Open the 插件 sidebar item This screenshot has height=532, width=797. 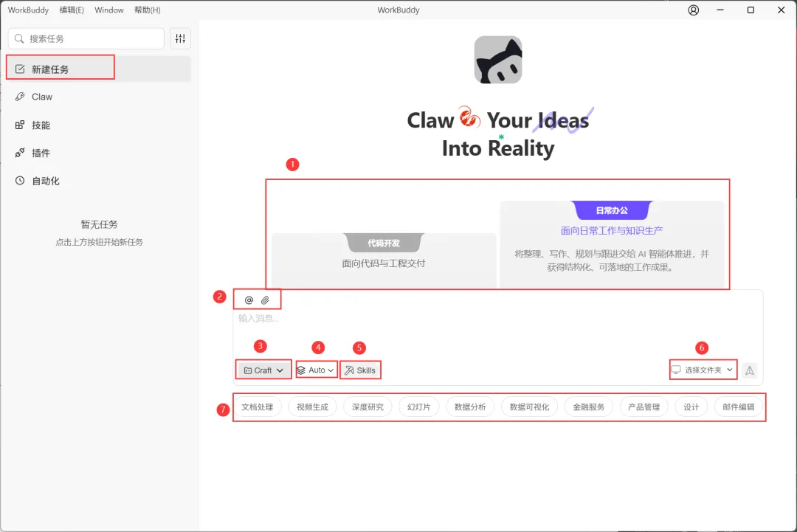point(99,153)
